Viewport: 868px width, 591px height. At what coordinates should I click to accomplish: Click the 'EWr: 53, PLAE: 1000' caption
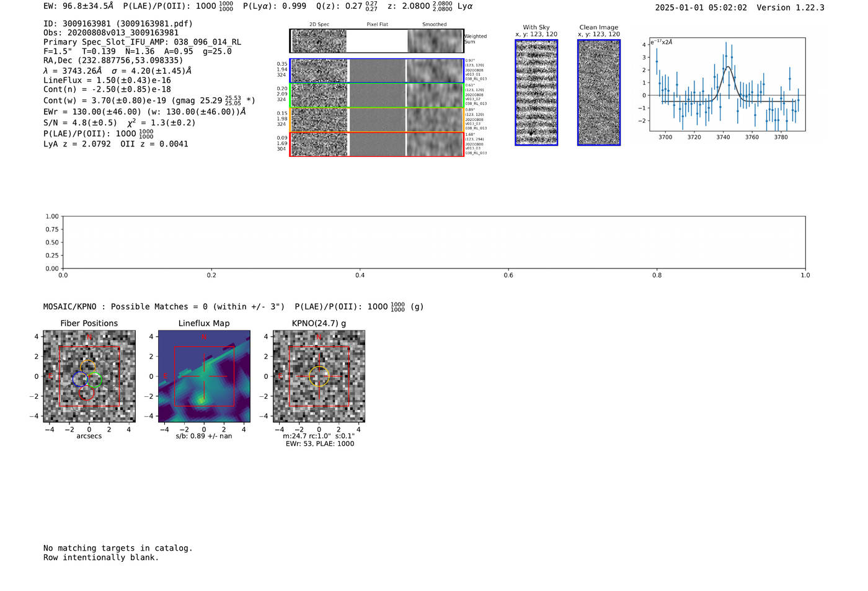(x=320, y=444)
